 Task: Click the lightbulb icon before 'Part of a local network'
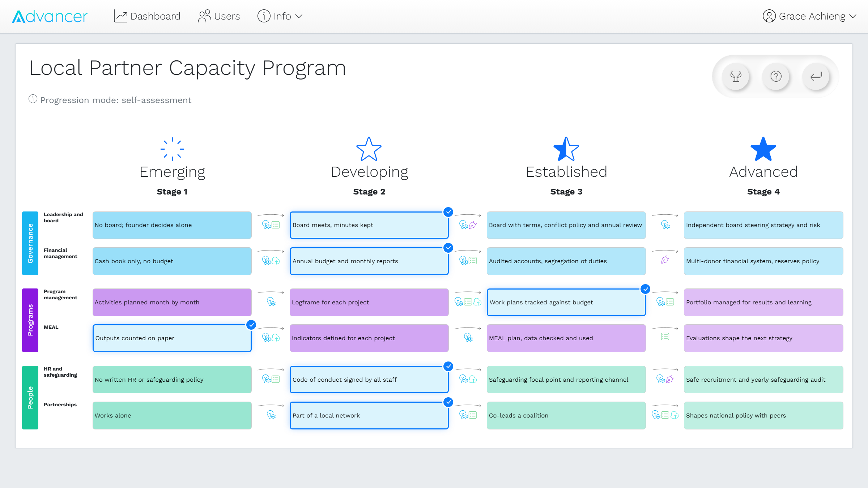click(271, 415)
